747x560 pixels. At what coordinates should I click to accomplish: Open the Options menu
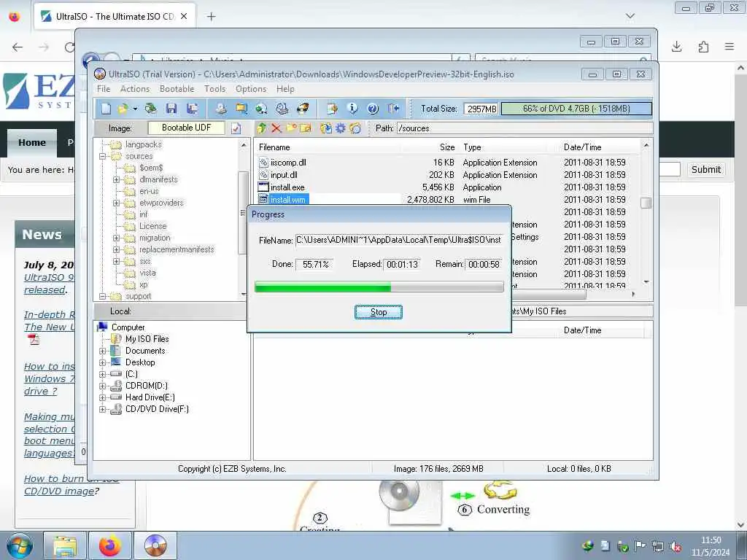[x=251, y=89]
